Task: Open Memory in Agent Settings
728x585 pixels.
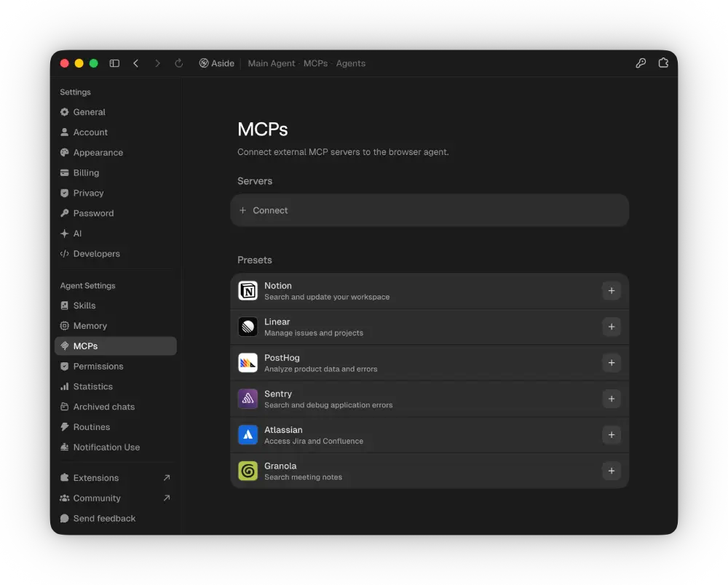Action: pos(115,326)
